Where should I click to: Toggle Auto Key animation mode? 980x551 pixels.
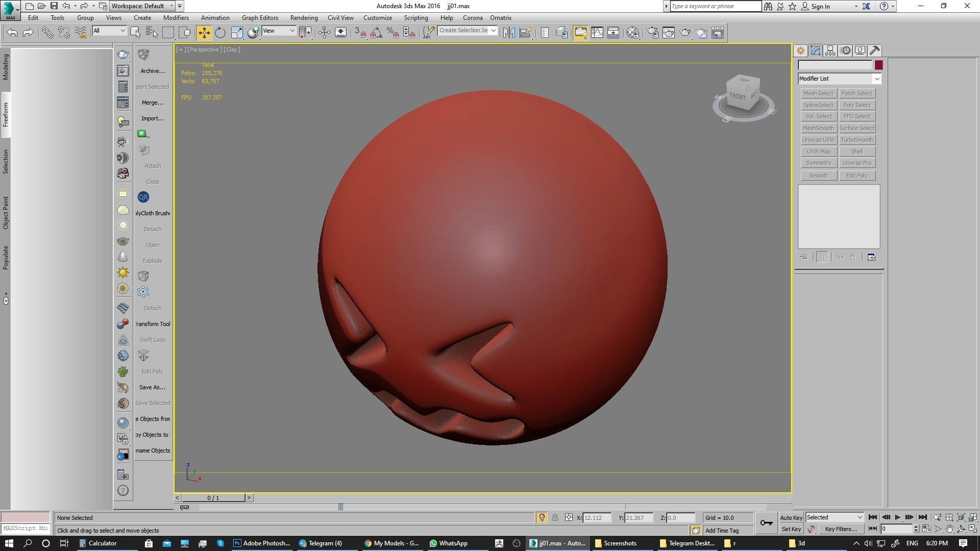[791, 518]
